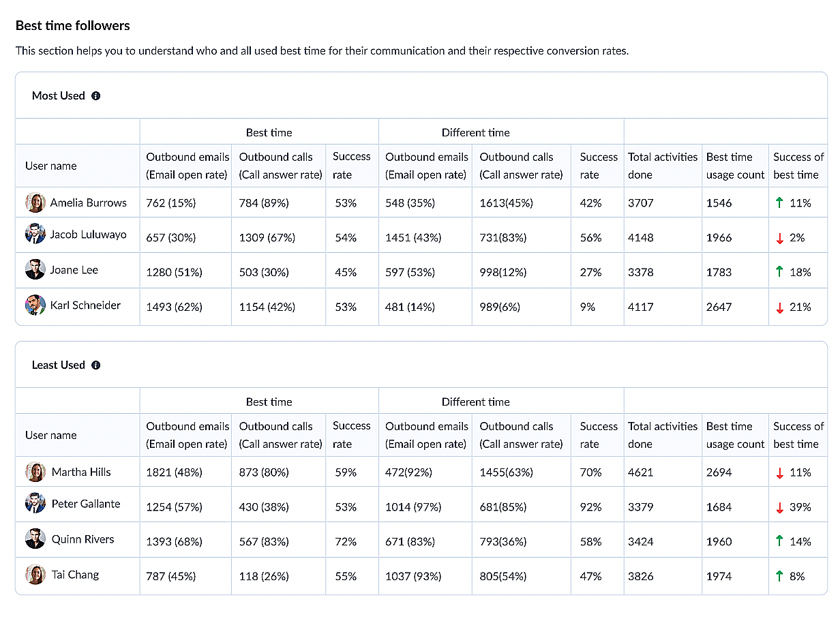
Task: Click Martha Hills' avatar image
Action: point(35,472)
